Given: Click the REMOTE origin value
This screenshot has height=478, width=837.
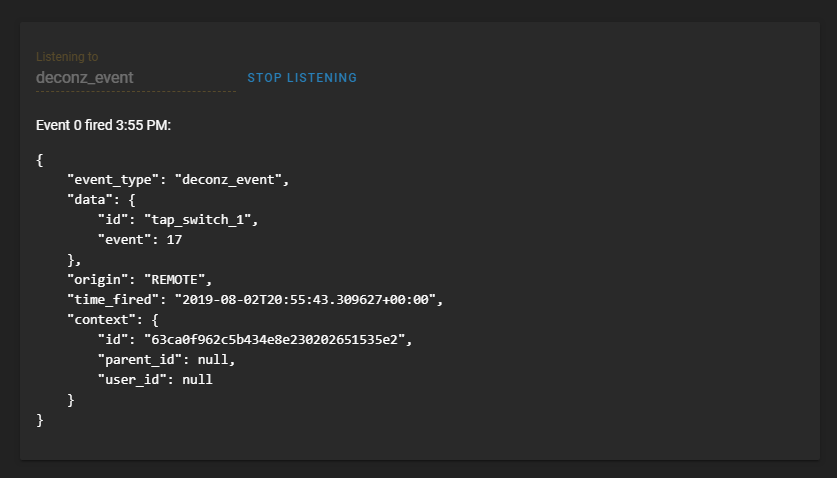Looking at the screenshot, I should 175,280.
